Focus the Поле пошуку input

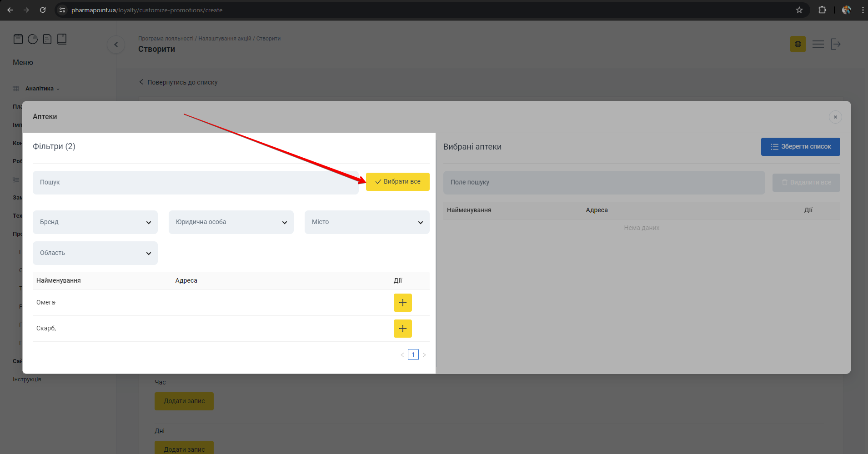coord(604,183)
